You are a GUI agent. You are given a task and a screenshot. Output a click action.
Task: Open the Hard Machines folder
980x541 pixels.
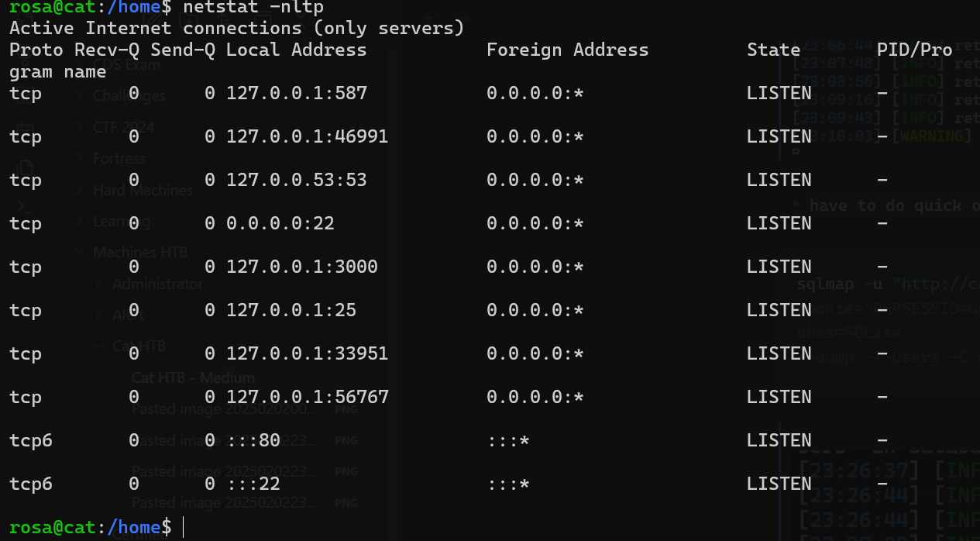point(143,190)
